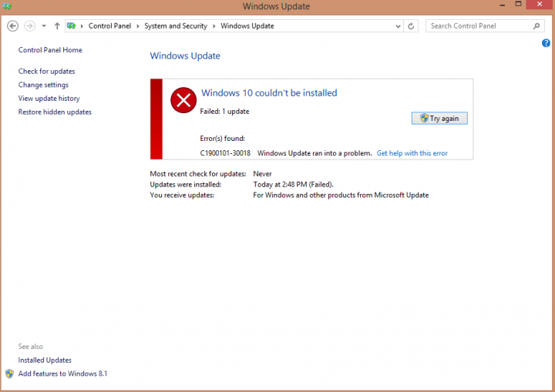The width and height of the screenshot is (555, 392).
Task: Click the Control Panel icon in address bar
Action: [x=72, y=26]
